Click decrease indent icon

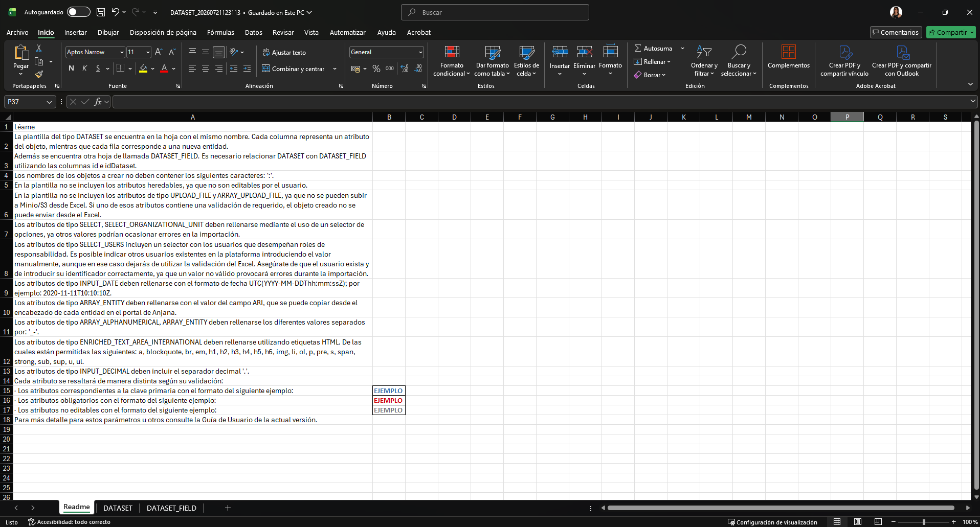tap(234, 68)
